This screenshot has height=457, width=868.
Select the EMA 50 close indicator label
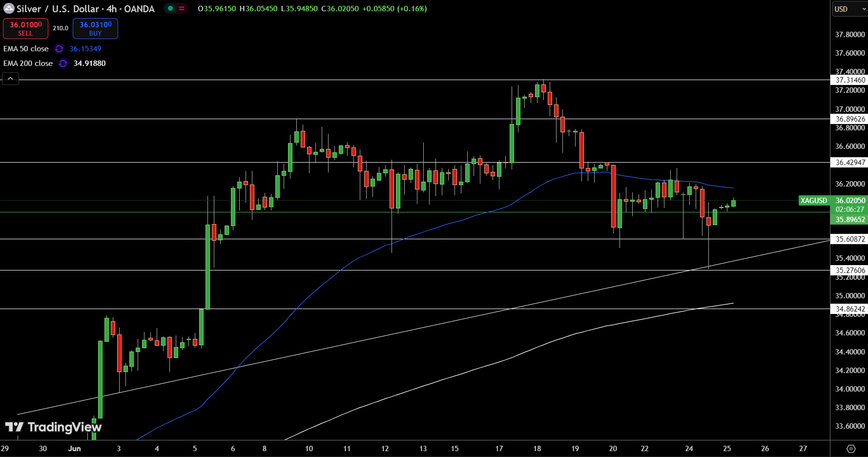click(26, 49)
